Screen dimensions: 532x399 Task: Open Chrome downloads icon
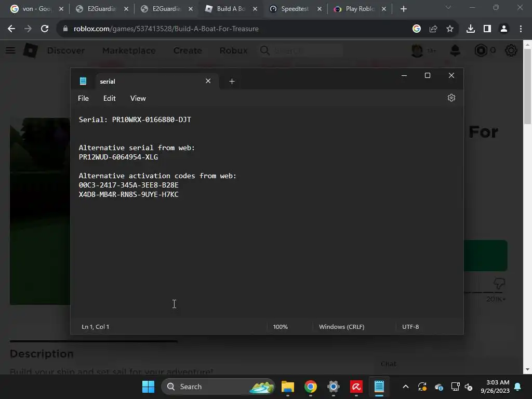point(470,29)
